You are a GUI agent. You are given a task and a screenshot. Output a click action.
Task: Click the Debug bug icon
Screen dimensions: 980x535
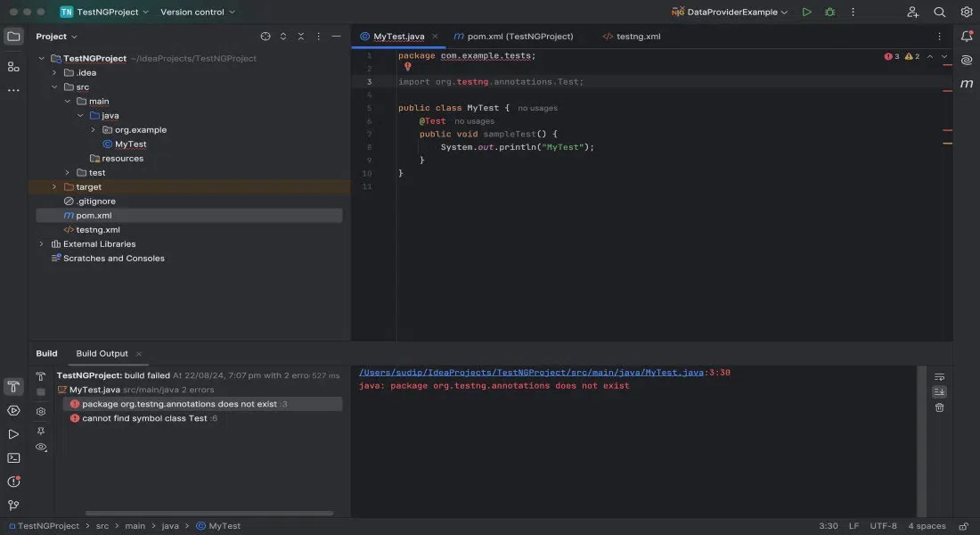click(x=829, y=12)
